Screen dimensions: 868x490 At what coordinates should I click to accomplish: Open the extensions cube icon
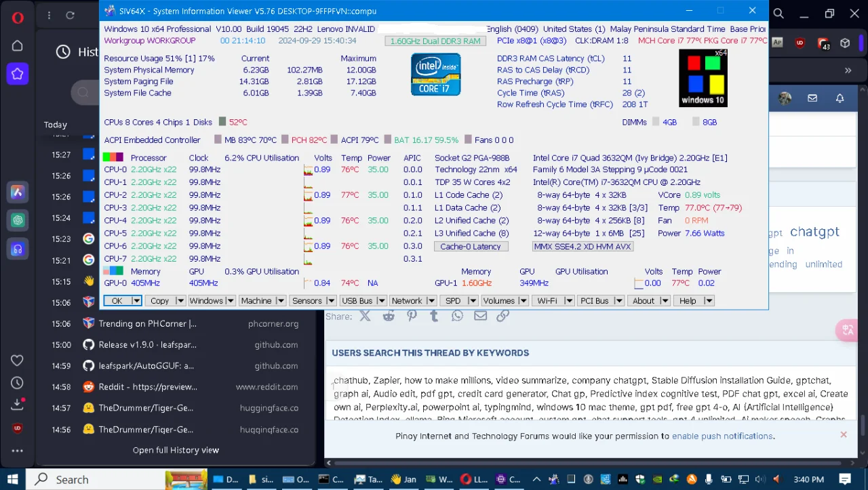pos(845,43)
